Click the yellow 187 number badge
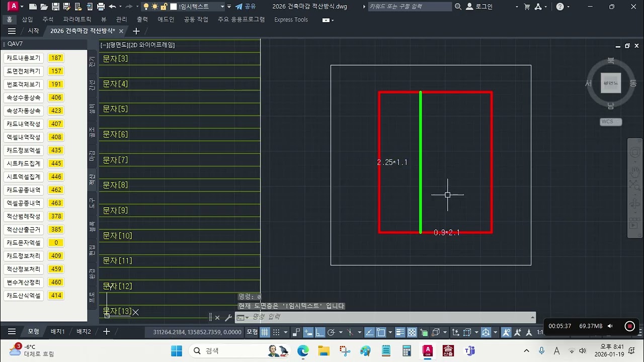Image resolution: width=644 pixels, height=362 pixels. click(x=56, y=58)
